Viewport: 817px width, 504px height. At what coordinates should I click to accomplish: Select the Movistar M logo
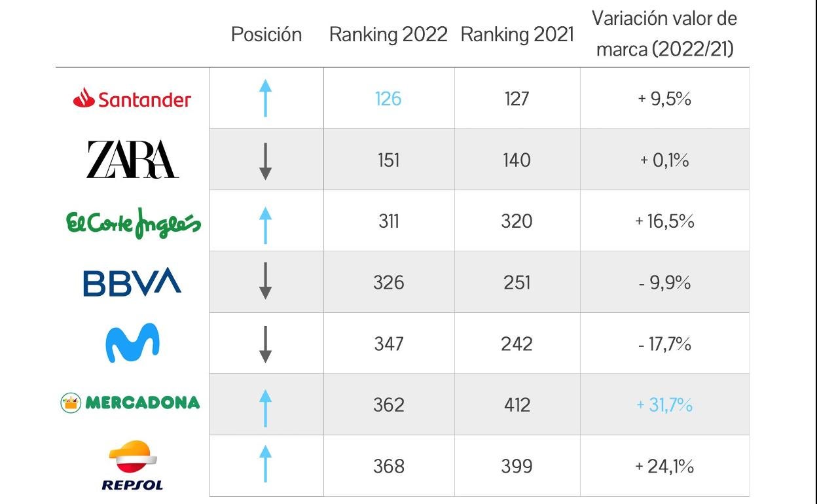[x=132, y=342]
